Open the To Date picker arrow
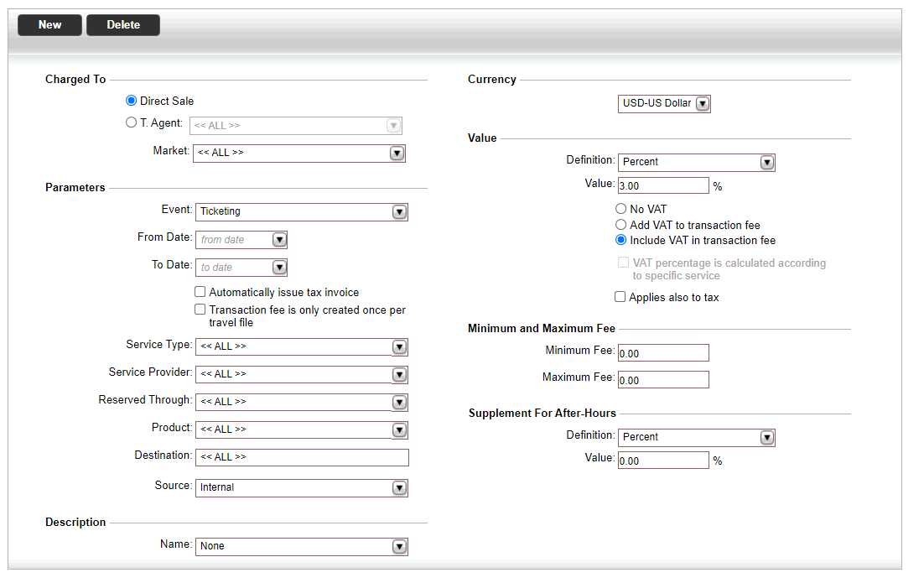Screen dimensions: 924x583 (x=279, y=268)
